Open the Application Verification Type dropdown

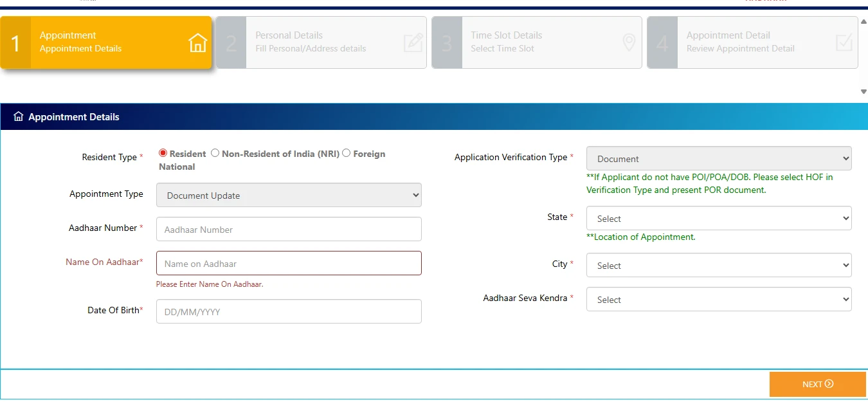[x=718, y=158]
